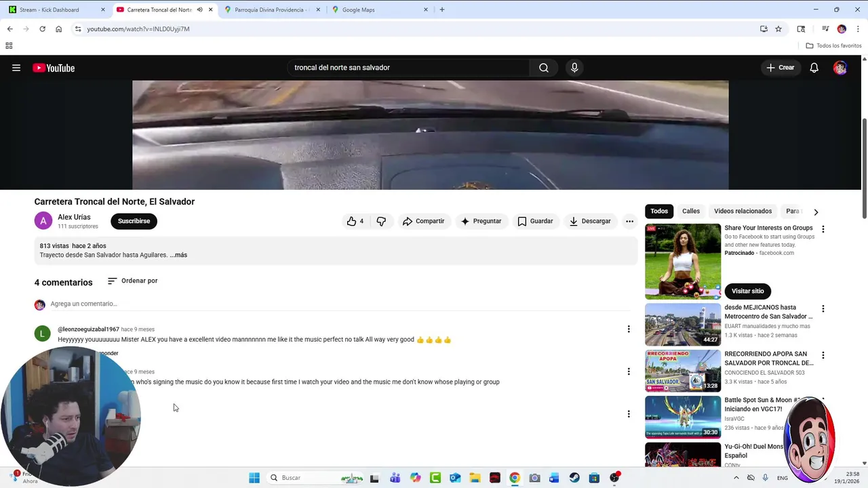Expand the video description with ...más

pyautogui.click(x=178, y=255)
